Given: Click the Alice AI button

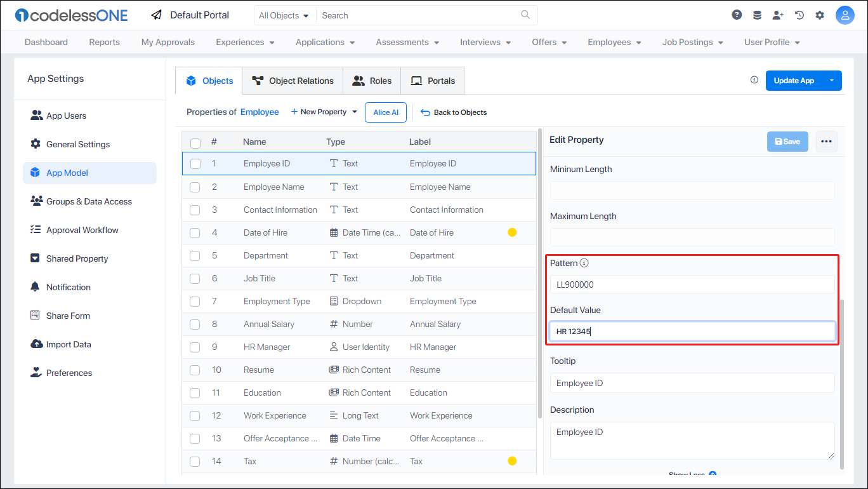Looking at the screenshot, I should click(386, 112).
